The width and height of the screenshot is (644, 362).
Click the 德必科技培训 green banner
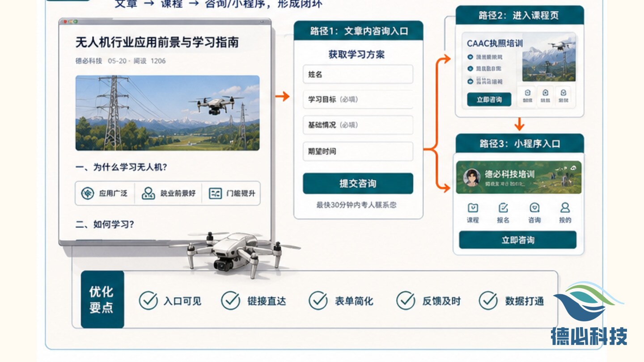pos(519,177)
